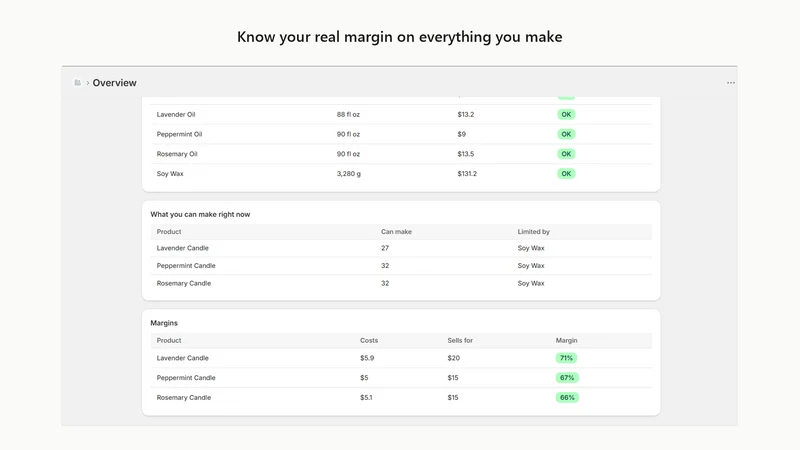Click the 27 can-make count for Lavender Candle
Image resolution: width=800 pixels, height=450 pixels.
pos(385,248)
